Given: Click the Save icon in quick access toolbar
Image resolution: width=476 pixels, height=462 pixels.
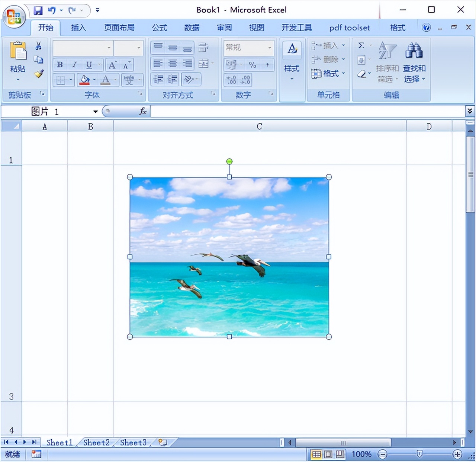Looking at the screenshot, I should click(x=38, y=10).
